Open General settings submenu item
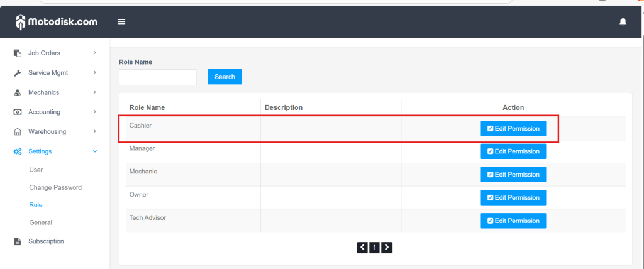 [x=40, y=222]
